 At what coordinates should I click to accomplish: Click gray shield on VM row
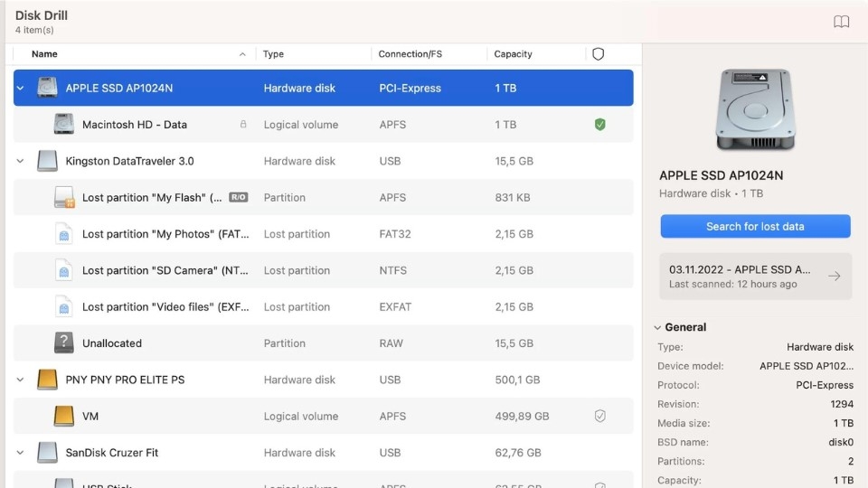599,417
